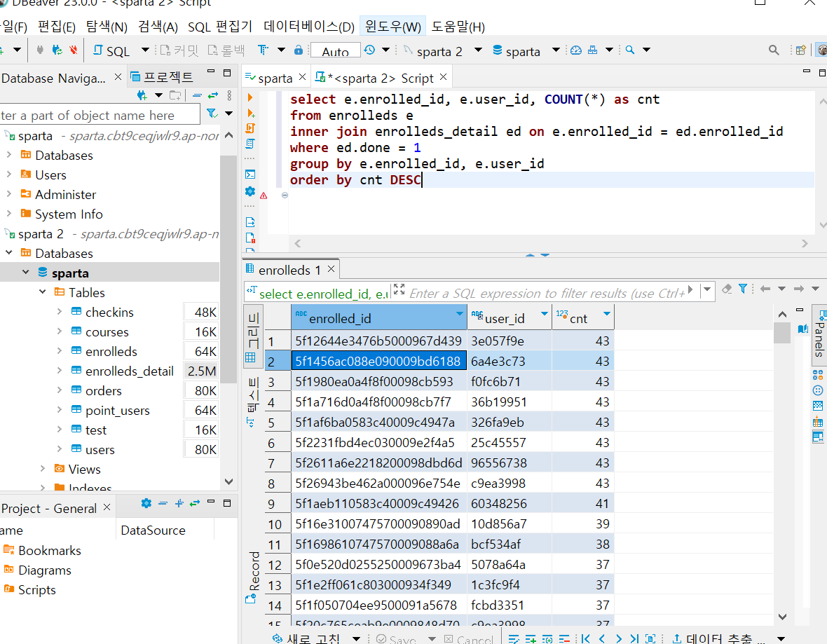This screenshot has height=644, width=827.
Task: Switch results to text view
Action: (252, 402)
